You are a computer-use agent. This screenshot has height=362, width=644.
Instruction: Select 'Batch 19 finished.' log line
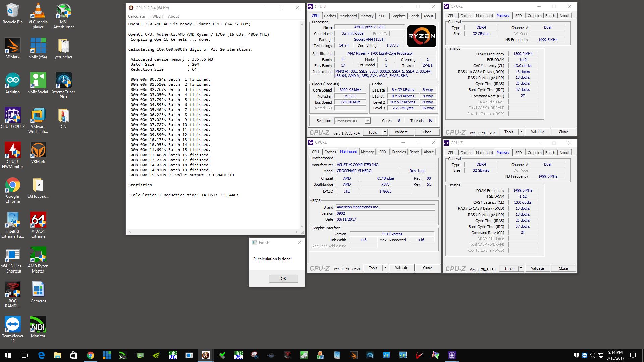pyautogui.click(x=170, y=170)
